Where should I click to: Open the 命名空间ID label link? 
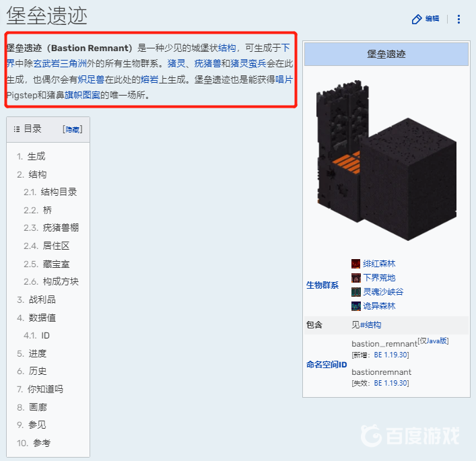(x=327, y=365)
